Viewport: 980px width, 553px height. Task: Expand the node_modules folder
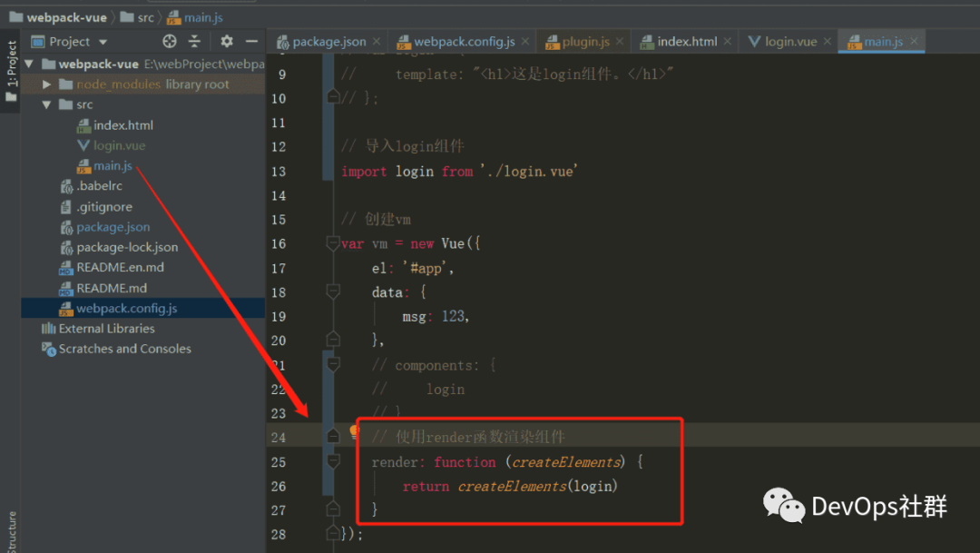47,84
